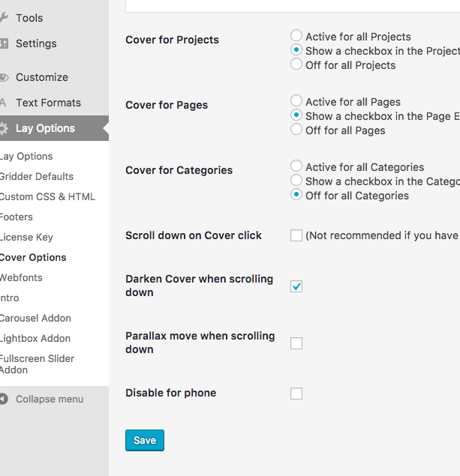Open Gridder Defaults submenu page
The image size is (460, 476).
click(36, 176)
